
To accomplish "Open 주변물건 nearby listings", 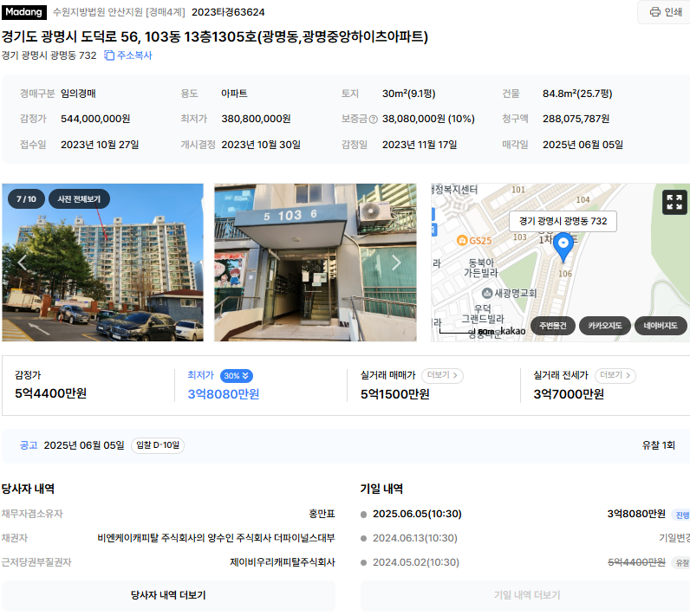I will coord(553,326).
